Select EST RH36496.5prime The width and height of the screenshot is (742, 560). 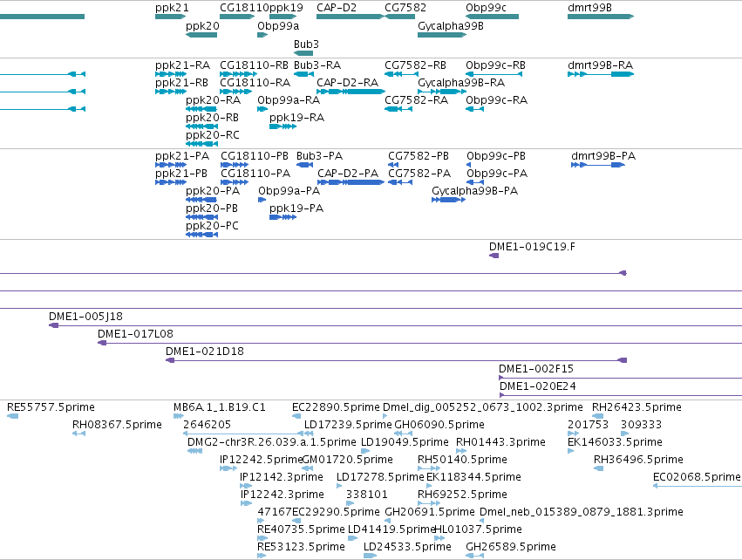[x=599, y=468]
